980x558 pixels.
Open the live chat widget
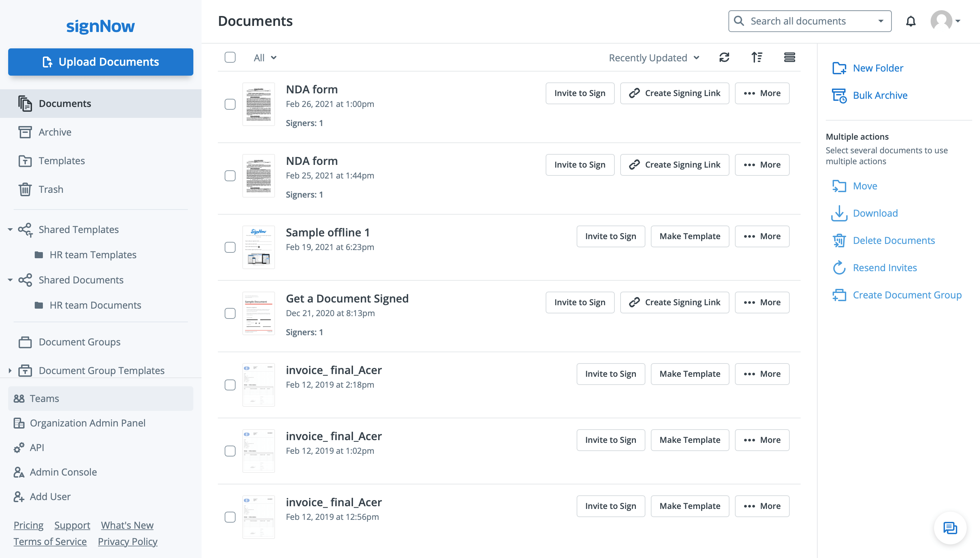(x=950, y=528)
